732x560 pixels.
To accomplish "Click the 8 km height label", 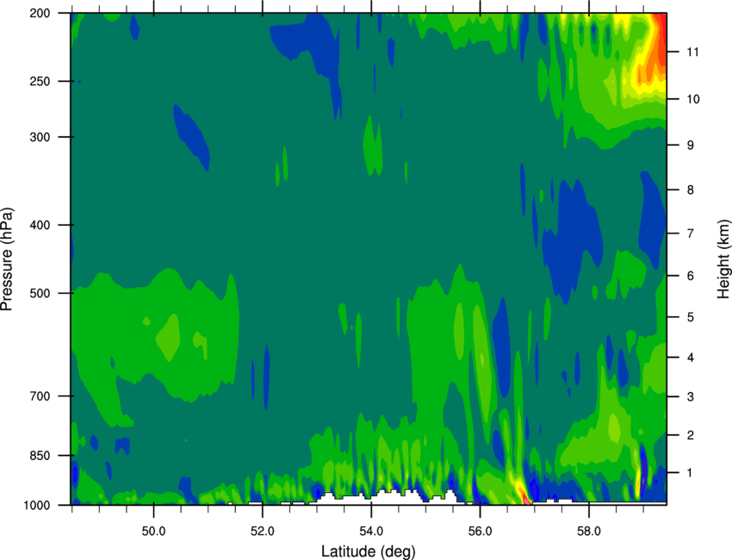I will [691, 190].
